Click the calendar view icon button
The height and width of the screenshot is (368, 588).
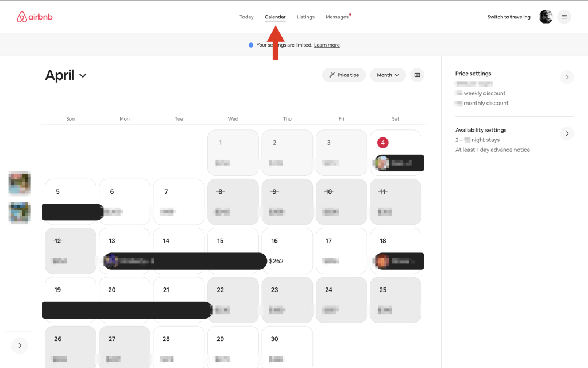click(x=417, y=75)
